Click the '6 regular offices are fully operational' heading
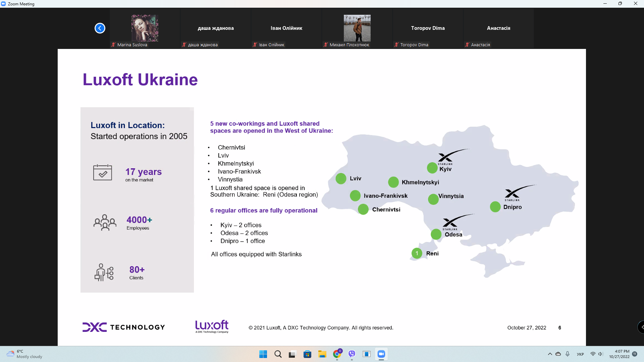This screenshot has height=362, width=644. 264,210
